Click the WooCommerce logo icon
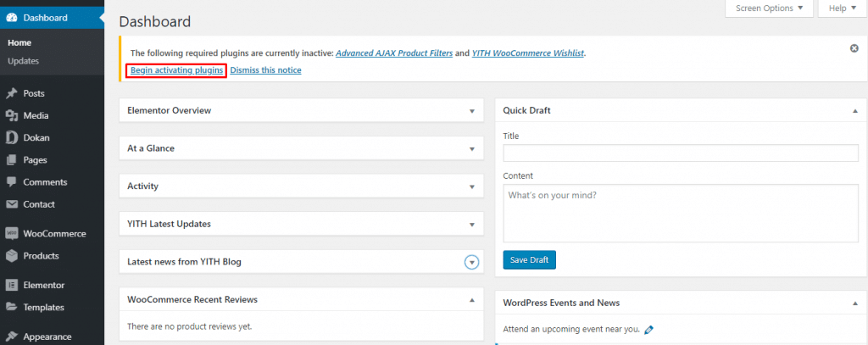This screenshot has width=868, height=345. coord(12,234)
